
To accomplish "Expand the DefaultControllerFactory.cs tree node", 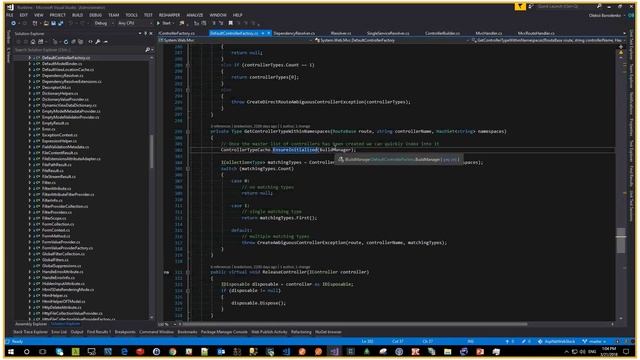I will pyautogui.click(x=29, y=58).
